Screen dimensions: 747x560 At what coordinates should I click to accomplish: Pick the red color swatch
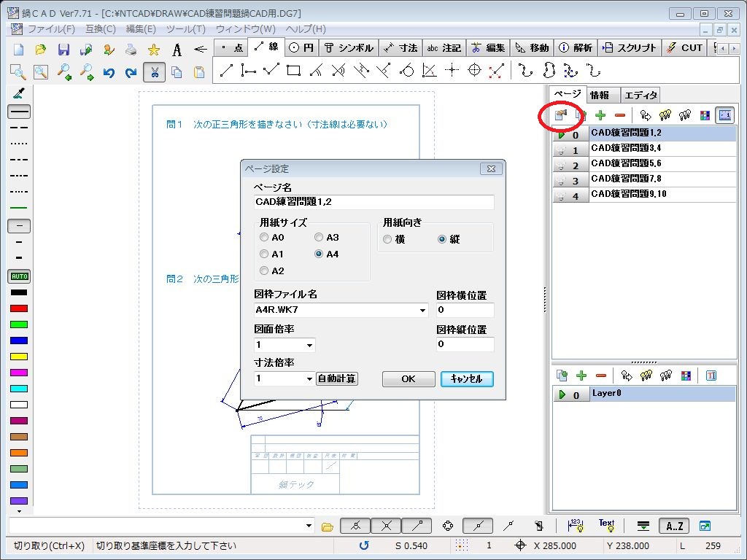(x=19, y=308)
